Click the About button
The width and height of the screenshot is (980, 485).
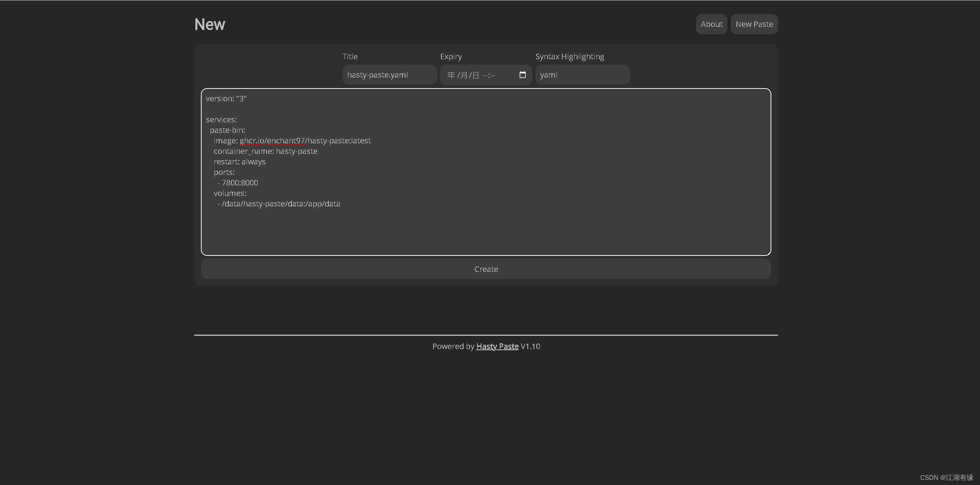coord(711,24)
